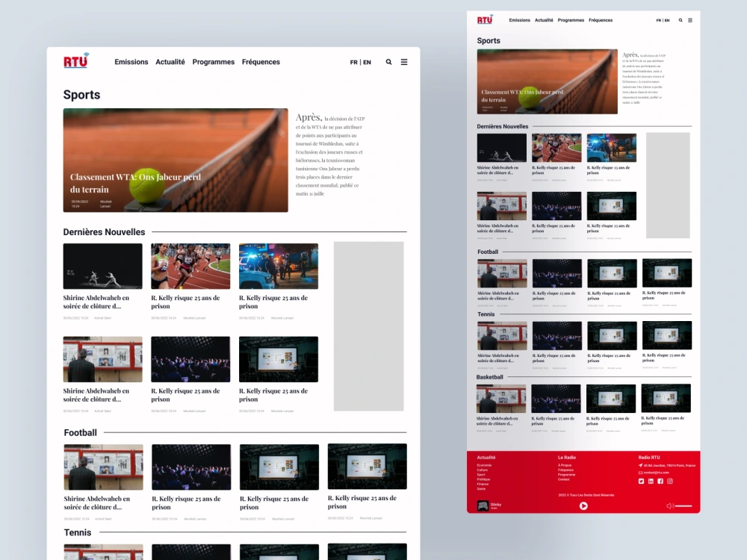Open Actualité in the left page menu
The height and width of the screenshot is (560, 747).
point(170,62)
